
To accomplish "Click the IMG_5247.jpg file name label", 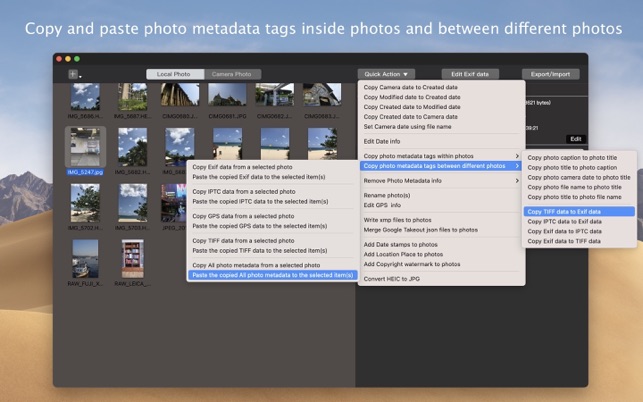I will pos(85,172).
